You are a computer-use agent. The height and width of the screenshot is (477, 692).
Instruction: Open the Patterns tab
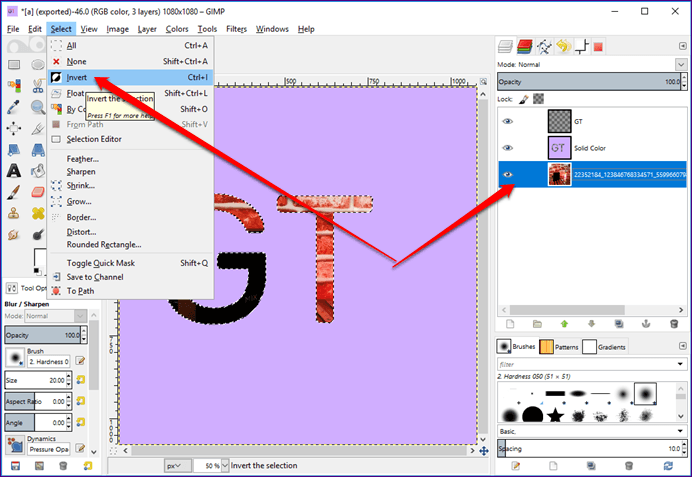[559, 347]
